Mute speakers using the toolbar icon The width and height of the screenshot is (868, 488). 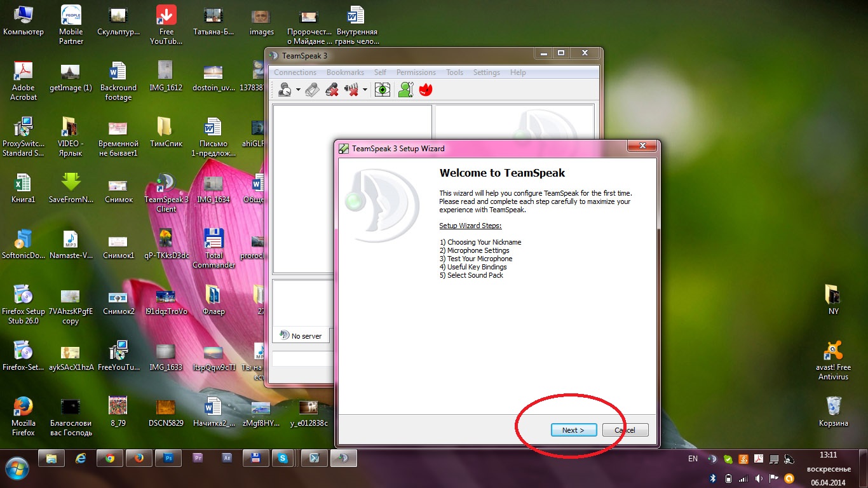[351, 90]
